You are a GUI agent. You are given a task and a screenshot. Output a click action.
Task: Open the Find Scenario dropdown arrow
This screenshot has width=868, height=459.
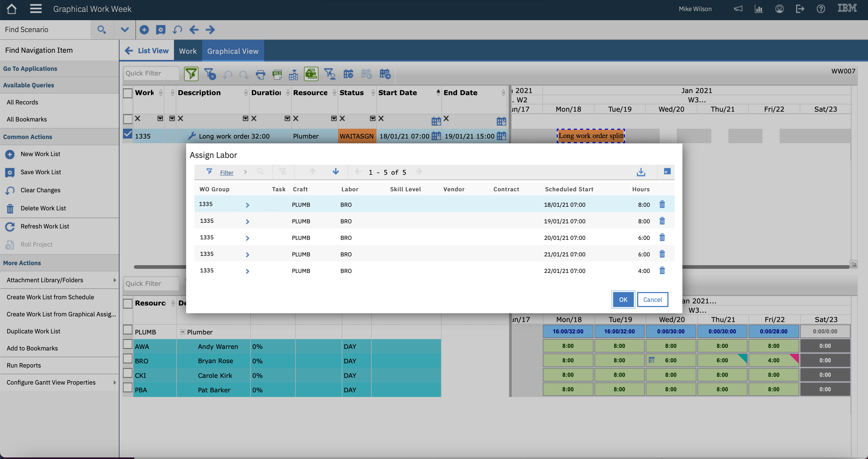125,30
